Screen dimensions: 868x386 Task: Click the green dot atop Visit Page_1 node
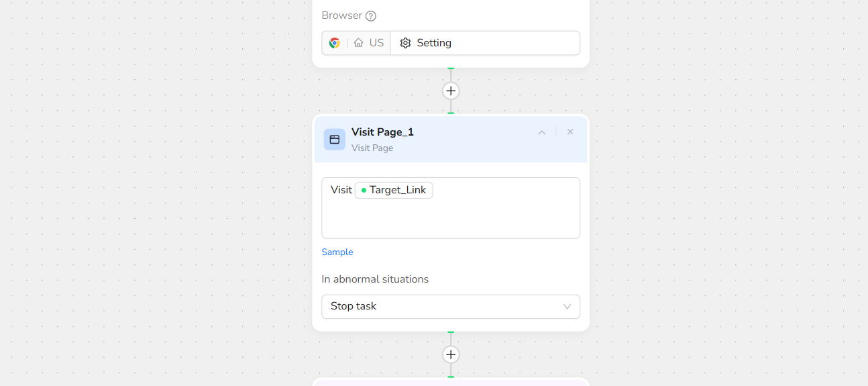coord(451,113)
